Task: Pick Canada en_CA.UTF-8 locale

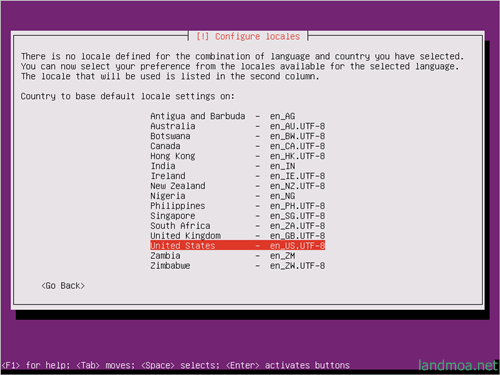Action: tap(237, 146)
